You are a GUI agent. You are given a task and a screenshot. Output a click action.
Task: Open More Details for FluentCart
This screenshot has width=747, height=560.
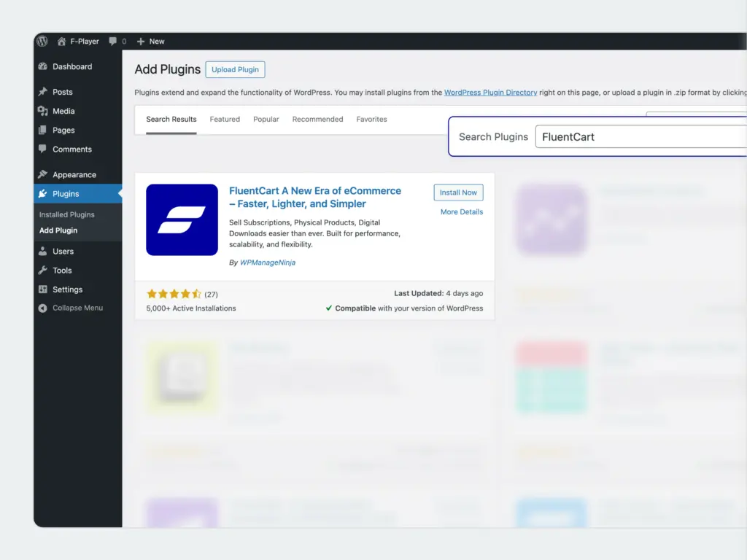[x=462, y=212]
